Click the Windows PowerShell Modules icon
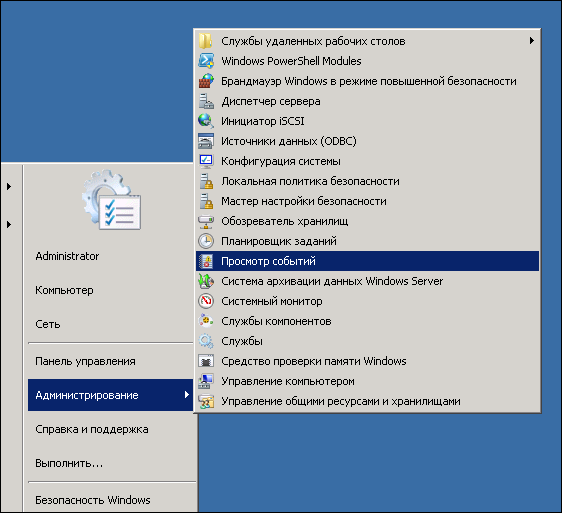The height and width of the screenshot is (513, 562). pyautogui.click(x=206, y=61)
